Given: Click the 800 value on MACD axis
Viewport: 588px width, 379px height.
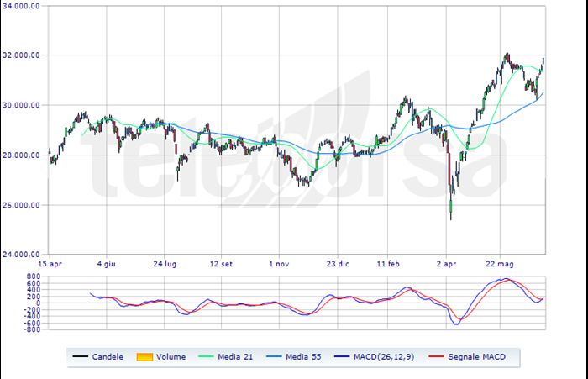Looking at the screenshot, I should 34,276.
